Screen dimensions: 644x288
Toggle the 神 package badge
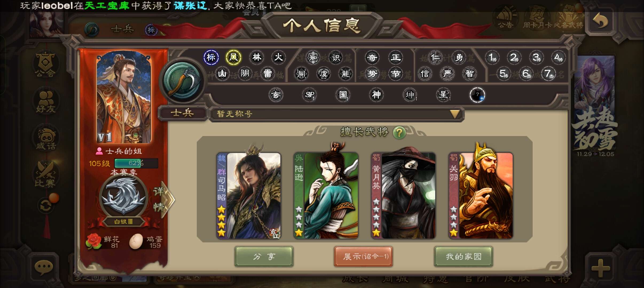pos(376,94)
